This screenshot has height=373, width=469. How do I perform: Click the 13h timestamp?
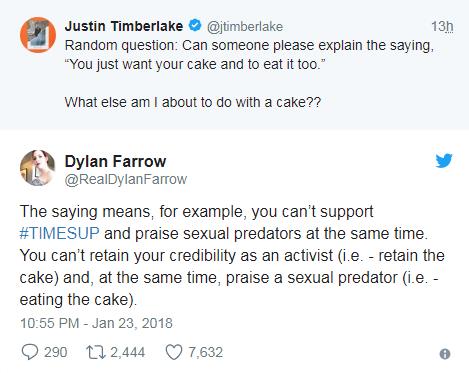tap(442, 26)
